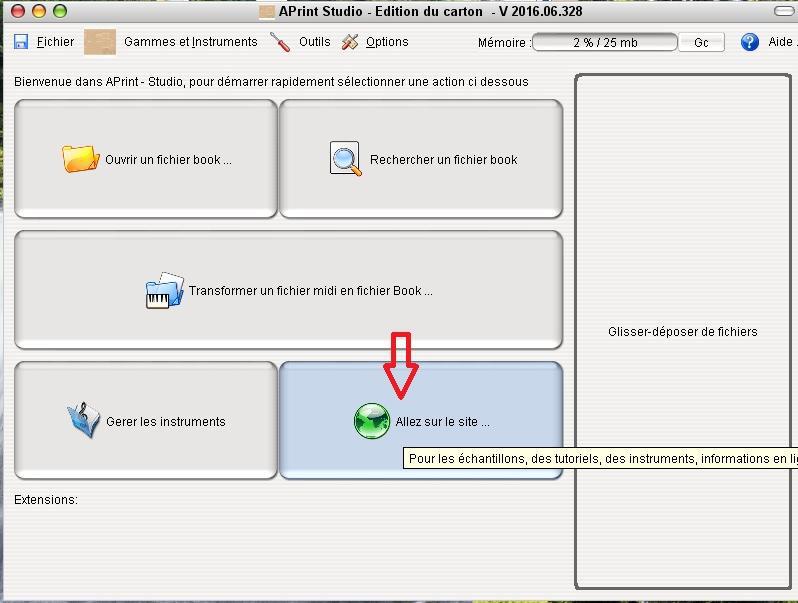Open the Options menu
Viewport: 798px width, 603px height.
[x=387, y=42]
